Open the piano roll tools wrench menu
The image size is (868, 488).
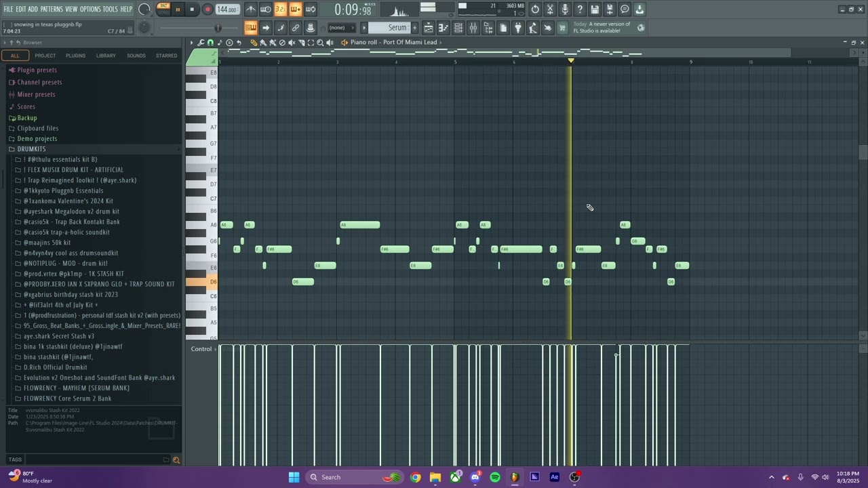click(201, 43)
